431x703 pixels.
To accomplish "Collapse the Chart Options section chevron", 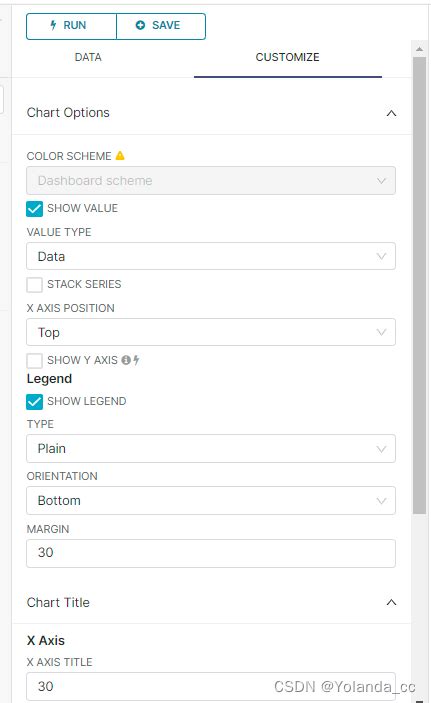I will pyautogui.click(x=391, y=113).
